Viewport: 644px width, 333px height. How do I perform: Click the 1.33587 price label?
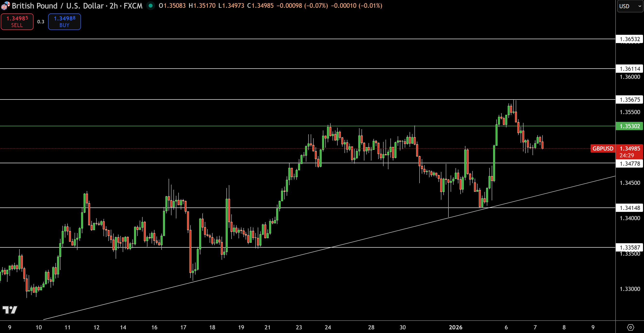[x=629, y=247]
